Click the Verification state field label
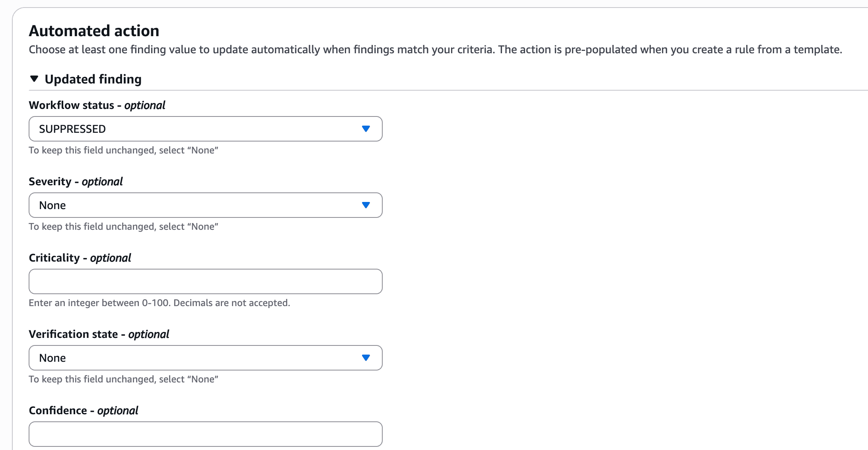The image size is (868, 450). (x=99, y=334)
